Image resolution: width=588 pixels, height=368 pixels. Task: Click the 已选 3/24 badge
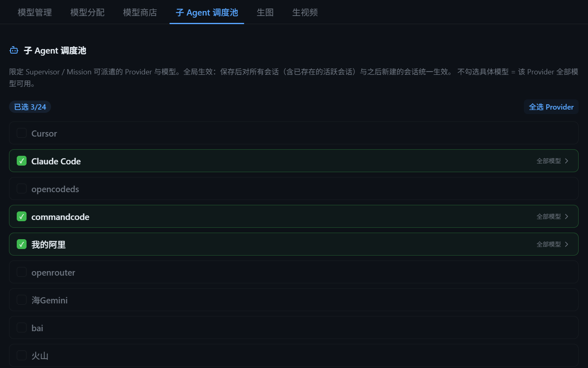[x=30, y=107]
